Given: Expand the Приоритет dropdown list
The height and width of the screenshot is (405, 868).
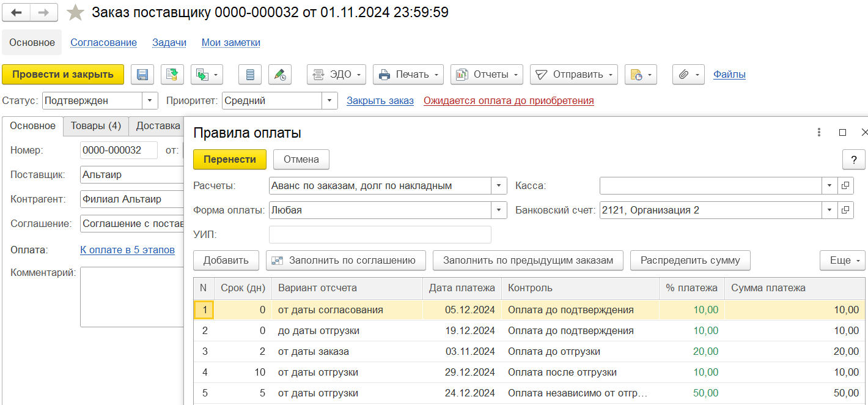Looking at the screenshot, I should (330, 101).
